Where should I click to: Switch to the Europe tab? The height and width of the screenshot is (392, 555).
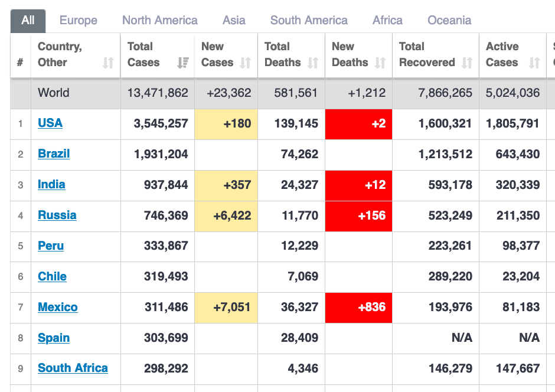(x=78, y=21)
